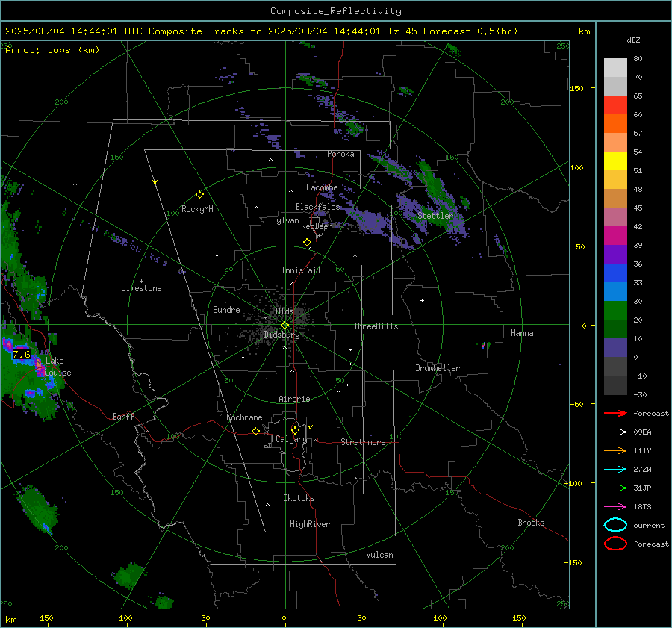The image size is (672, 628).
Task: Click the Lake Louise label
Action: pos(58,367)
